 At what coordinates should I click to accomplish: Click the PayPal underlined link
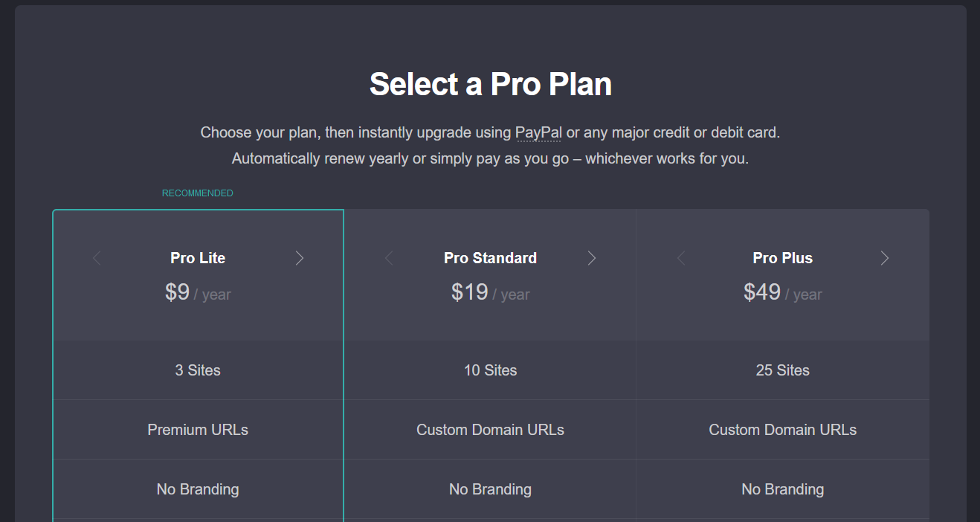pos(538,133)
